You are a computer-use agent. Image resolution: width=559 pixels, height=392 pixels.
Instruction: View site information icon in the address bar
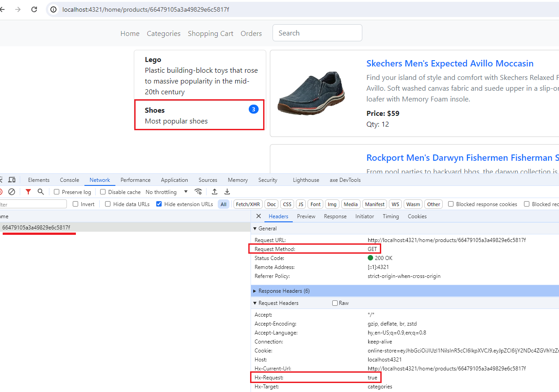point(53,9)
